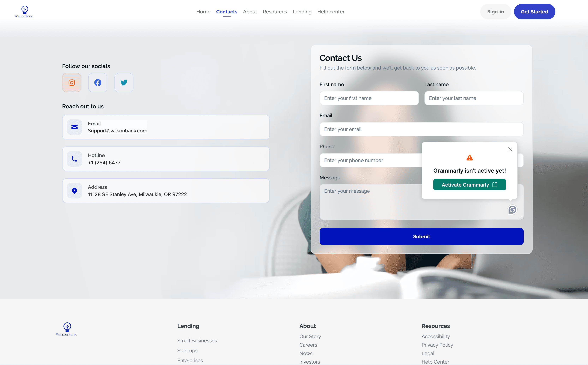Image resolution: width=588 pixels, height=365 pixels.
Task: Click the Grammarly G icon in message box
Action: tap(512, 210)
